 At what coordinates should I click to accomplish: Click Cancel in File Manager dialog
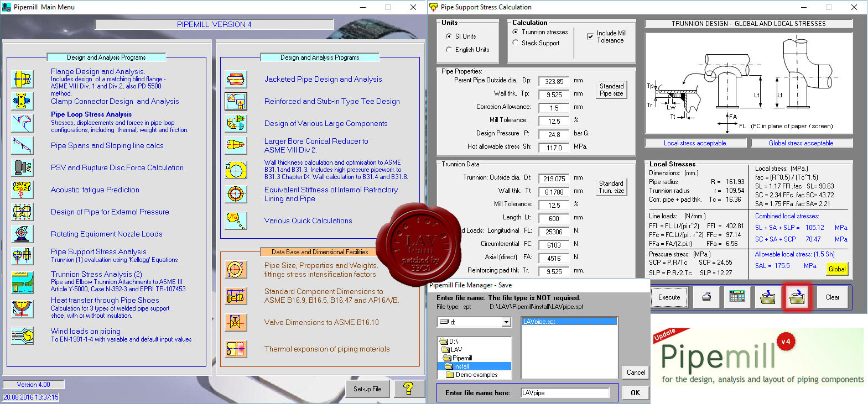636,372
